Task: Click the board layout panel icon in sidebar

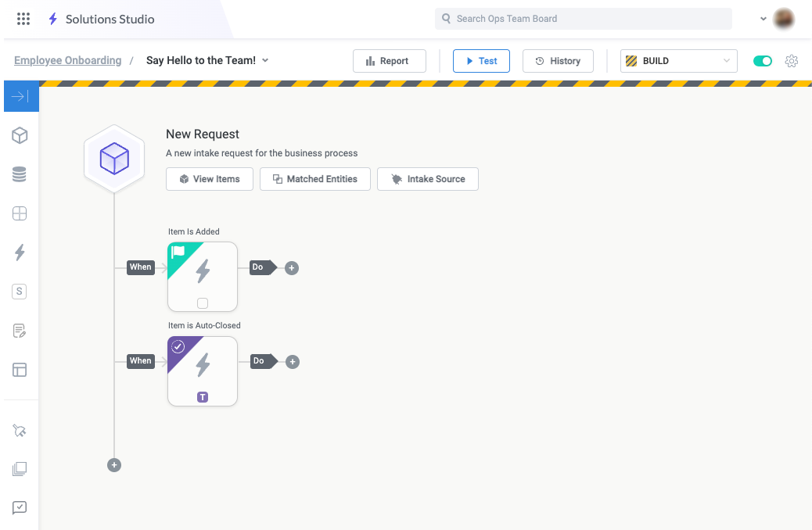Action: pos(21,369)
